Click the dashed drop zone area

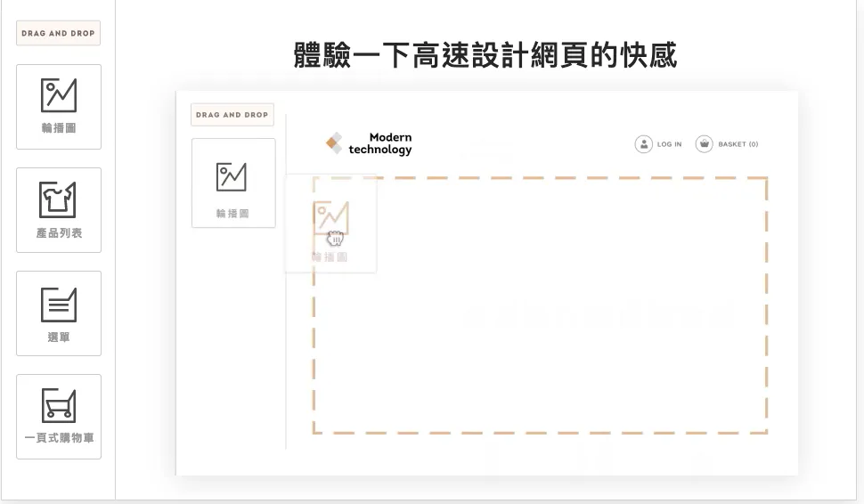click(x=540, y=305)
